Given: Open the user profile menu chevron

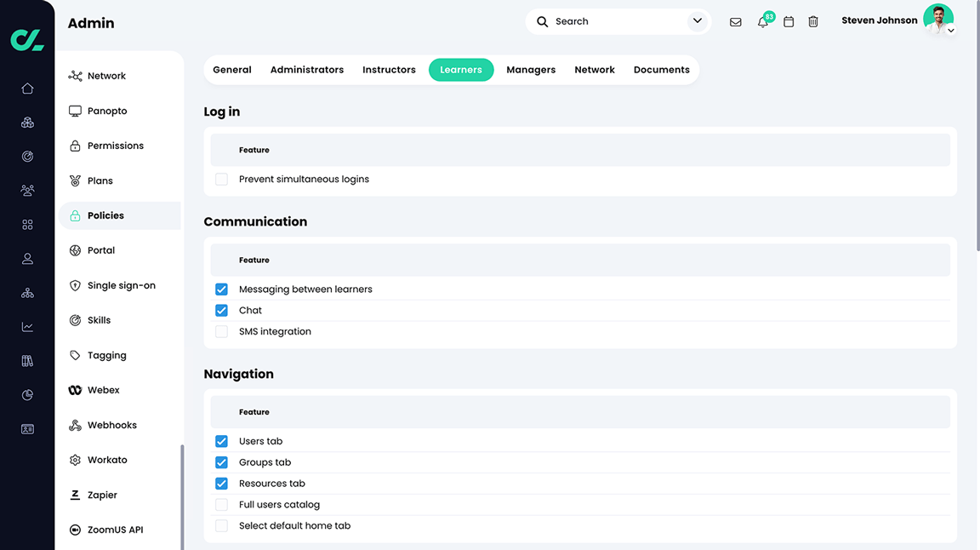Looking at the screenshot, I should pyautogui.click(x=950, y=30).
